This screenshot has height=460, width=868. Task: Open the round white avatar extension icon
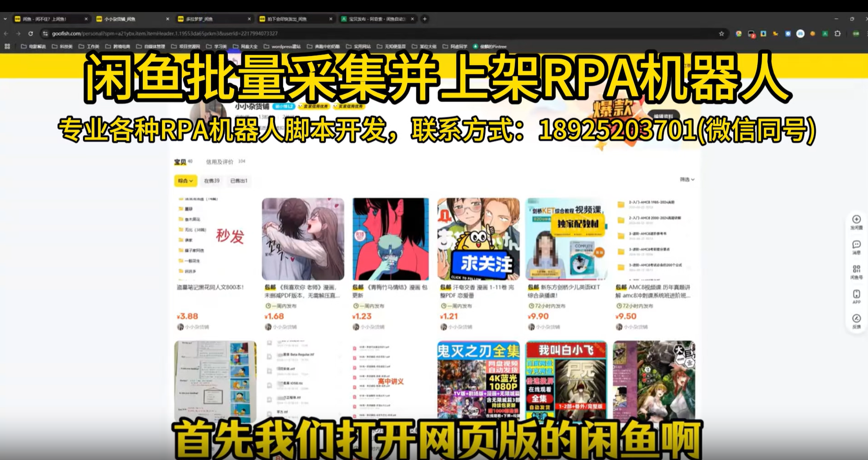click(800, 33)
